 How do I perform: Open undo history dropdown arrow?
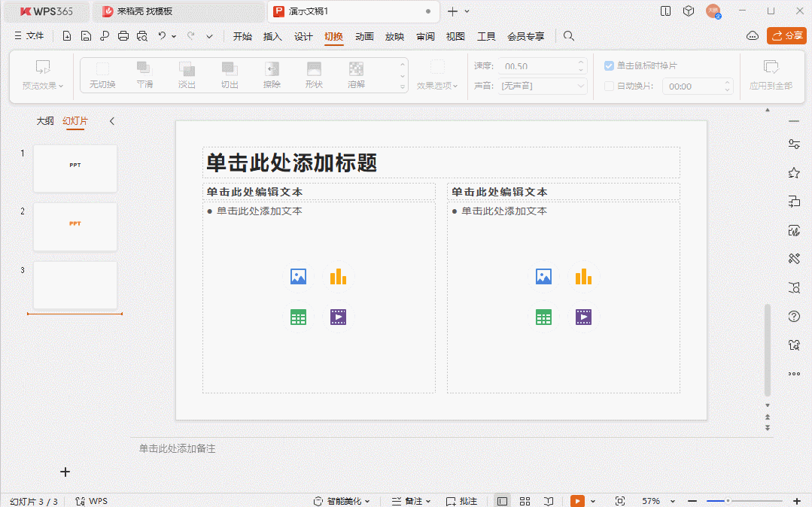(x=174, y=36)
